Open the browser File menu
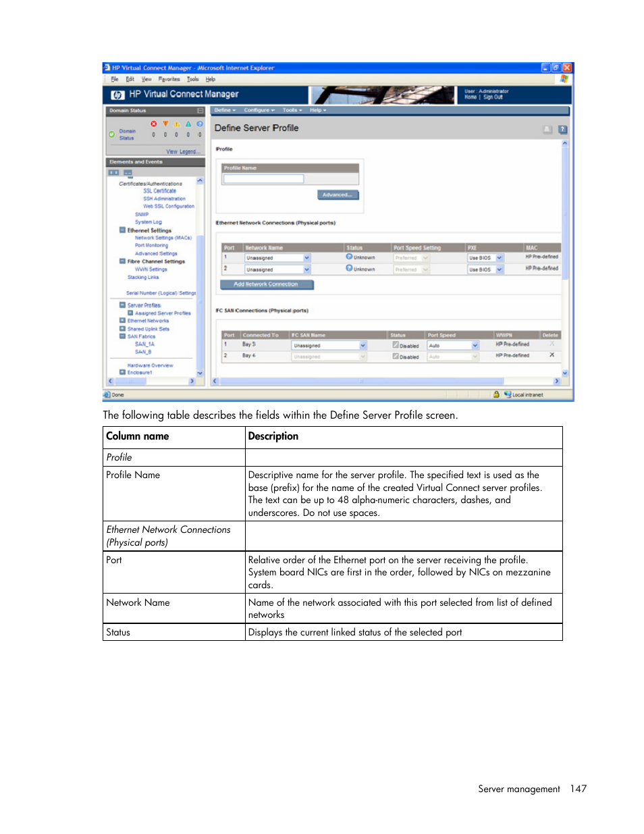Viewport: 644px width, 834px height. tap(115, 79)
